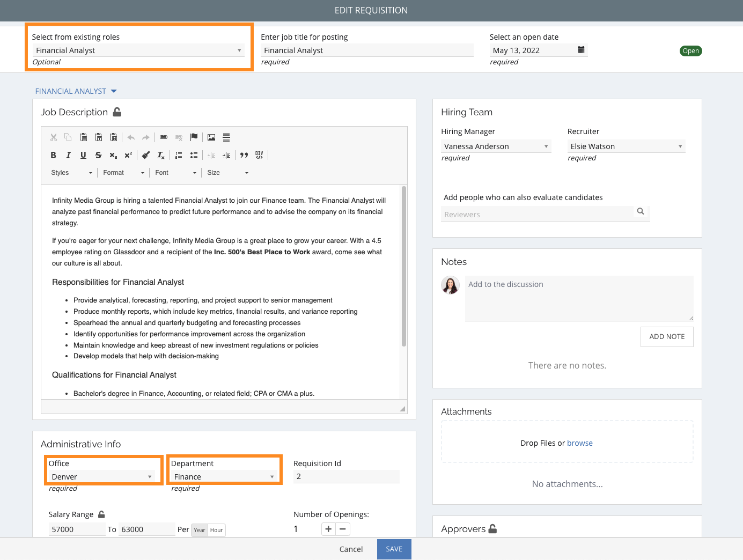Insert a numbered list
This screenshot has height=560, width=743.
(179, 155)
